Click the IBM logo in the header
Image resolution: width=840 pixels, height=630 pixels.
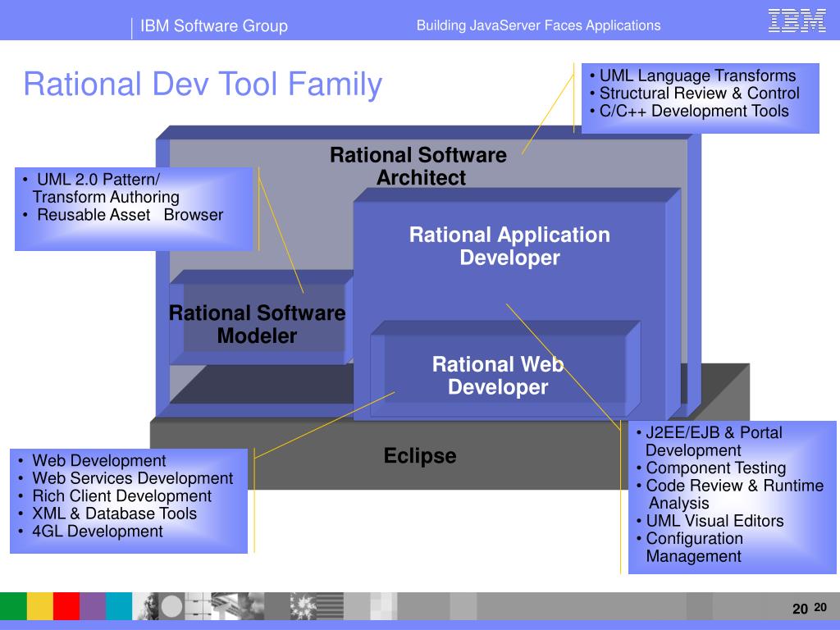click(x=797, y=21)
